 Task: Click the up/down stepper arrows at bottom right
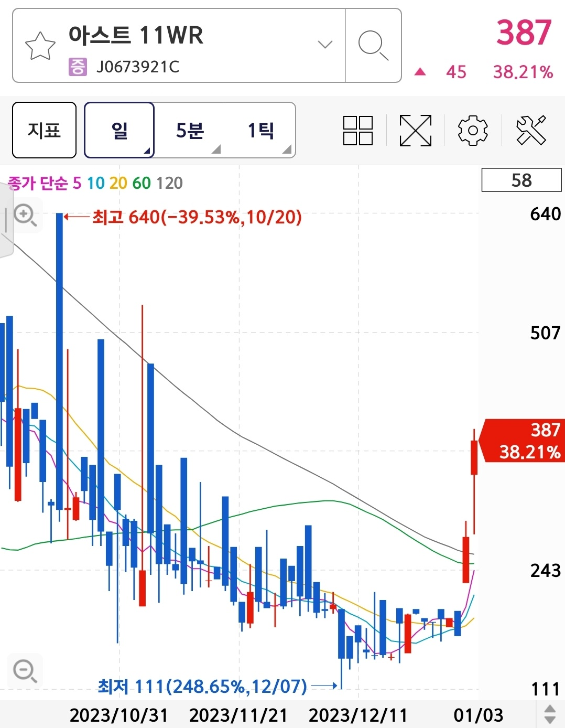click(x=550, y=714)
